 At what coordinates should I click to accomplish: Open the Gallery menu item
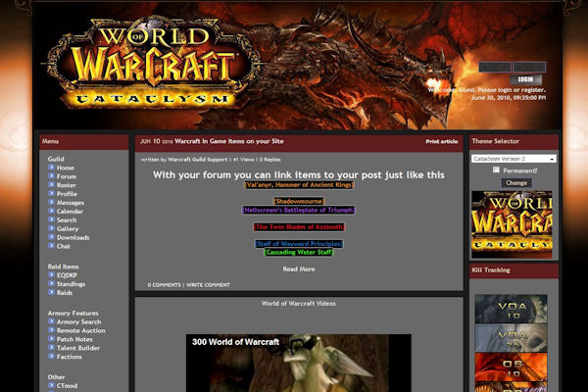tap(68, 228)
